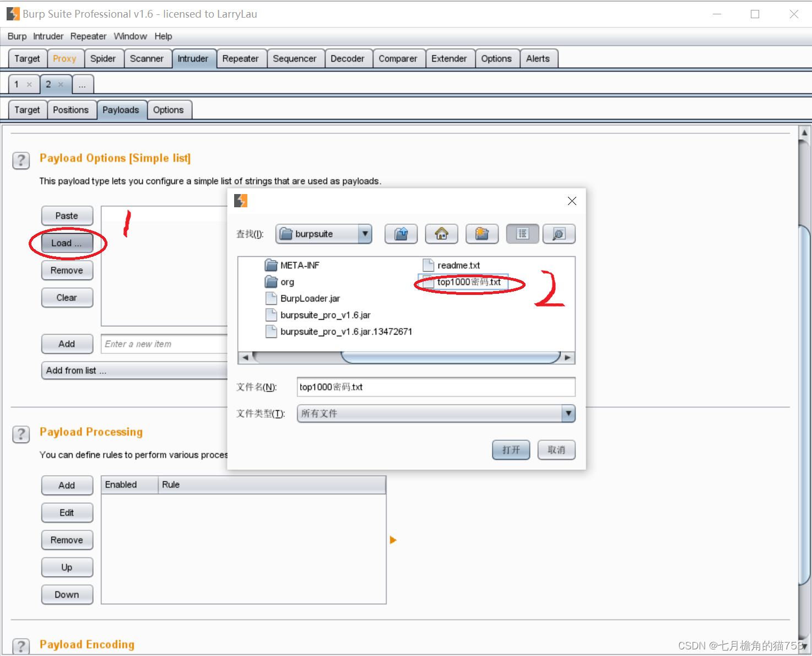Close Intruder attack tab 1

click(29, 84)
